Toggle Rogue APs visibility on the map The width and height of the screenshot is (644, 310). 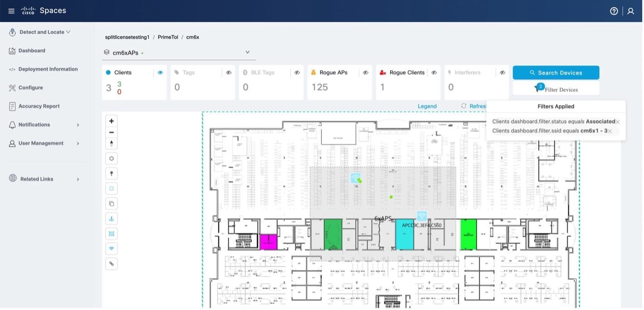[x=366, y=72]
